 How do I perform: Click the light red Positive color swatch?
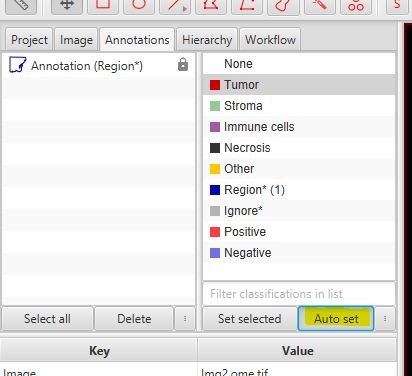point(215,232)
